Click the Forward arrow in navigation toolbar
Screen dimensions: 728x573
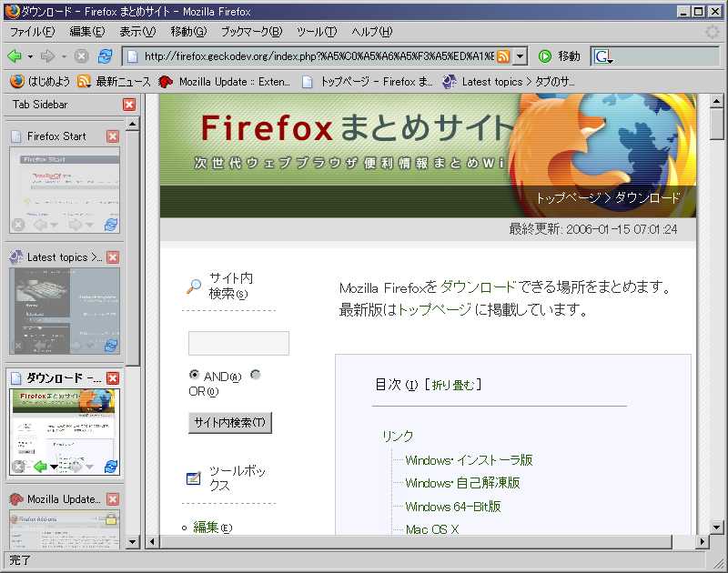(47, 56)
